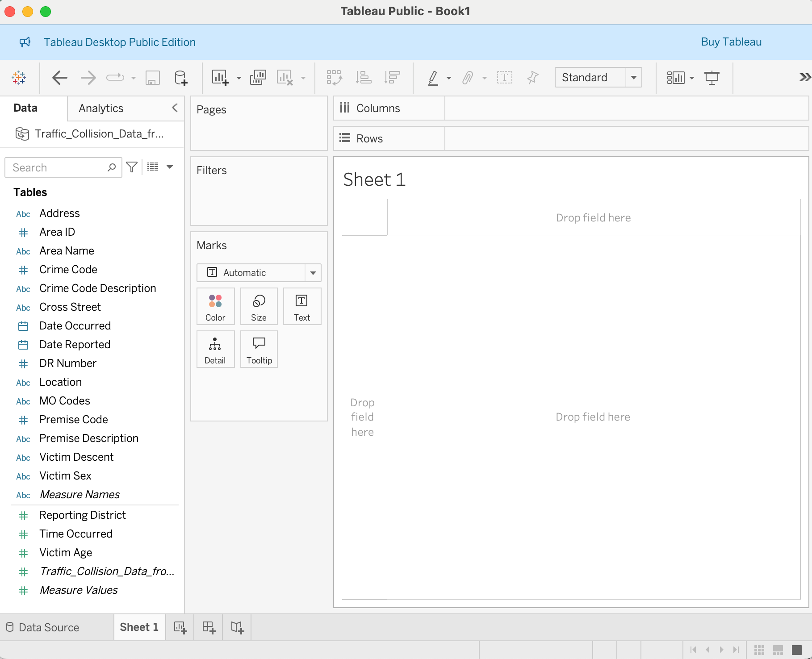Click the Sheet 1 title
The height and width of the screenshot is (659, 812).
[x=374, y=179]
